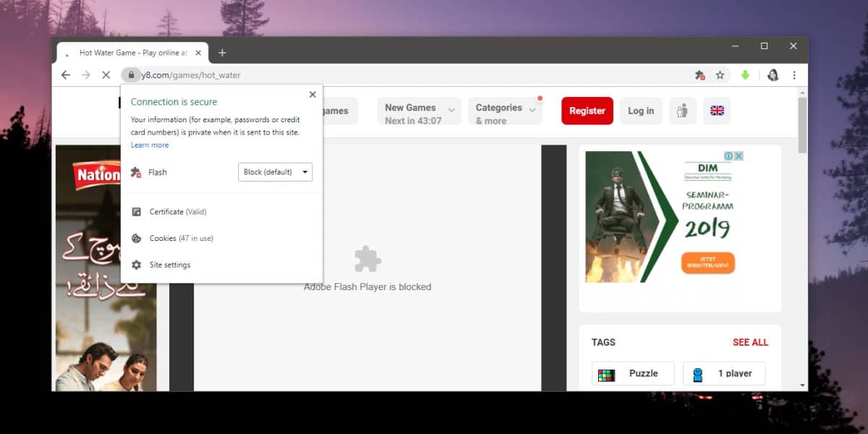Open the Flash permission dropdown
The width and height of the screenshot is (868, 434).
tap(276, 172)
